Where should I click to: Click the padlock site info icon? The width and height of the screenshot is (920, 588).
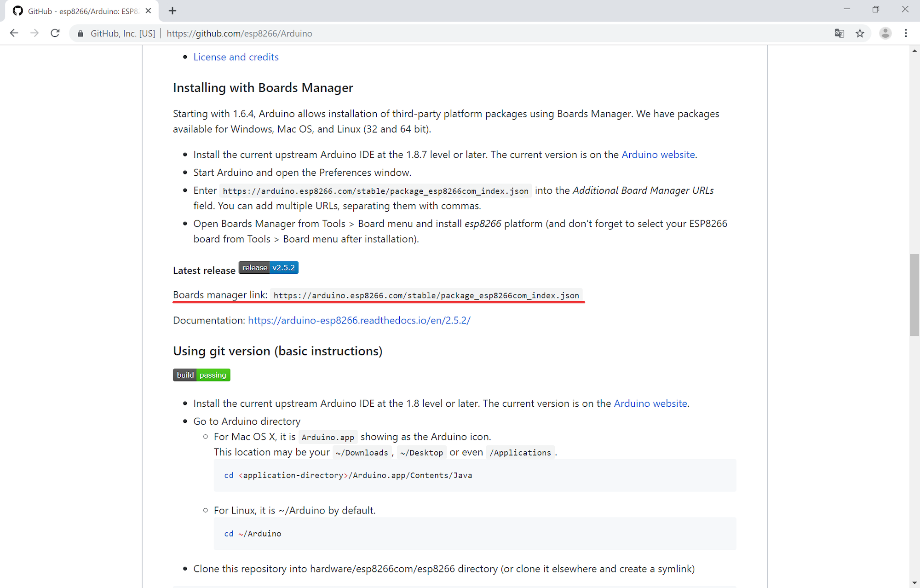coord(80,34)
